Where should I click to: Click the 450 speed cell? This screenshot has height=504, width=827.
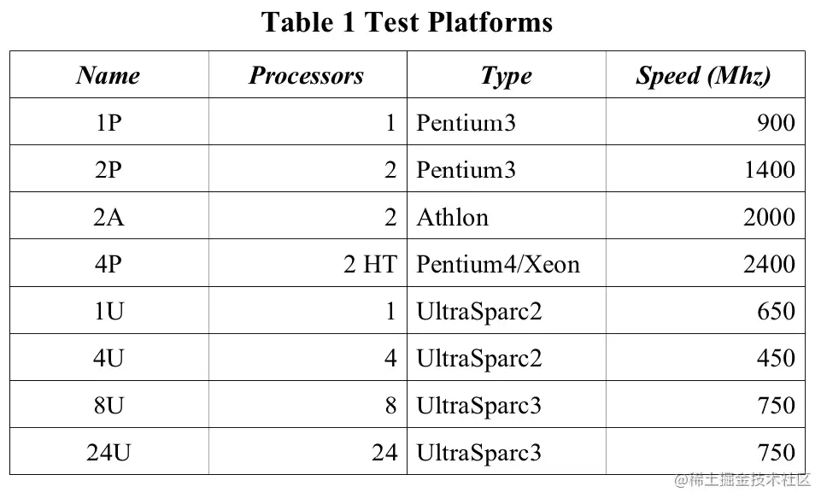[x=775, y=358]
